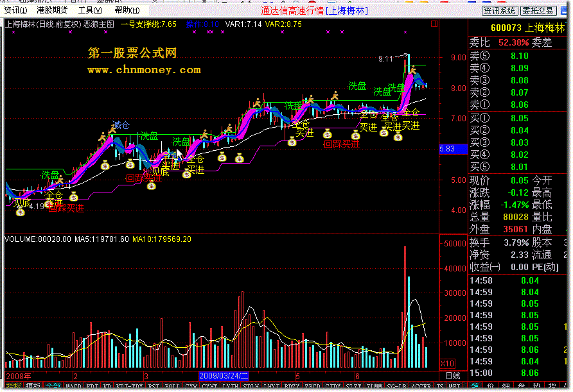
Task: Switch to the CYW indicator tab
Action: point(191,386)
